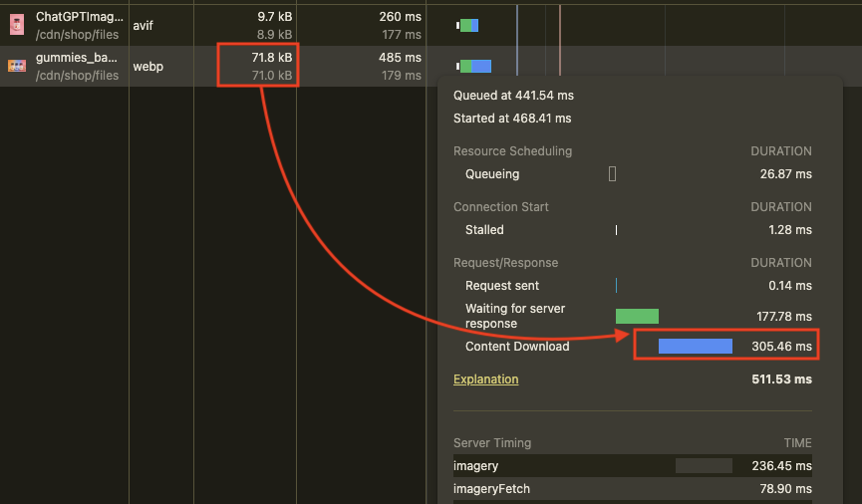Click the ChatGPTImage avif file thumbnail icon

click(16, 25)
